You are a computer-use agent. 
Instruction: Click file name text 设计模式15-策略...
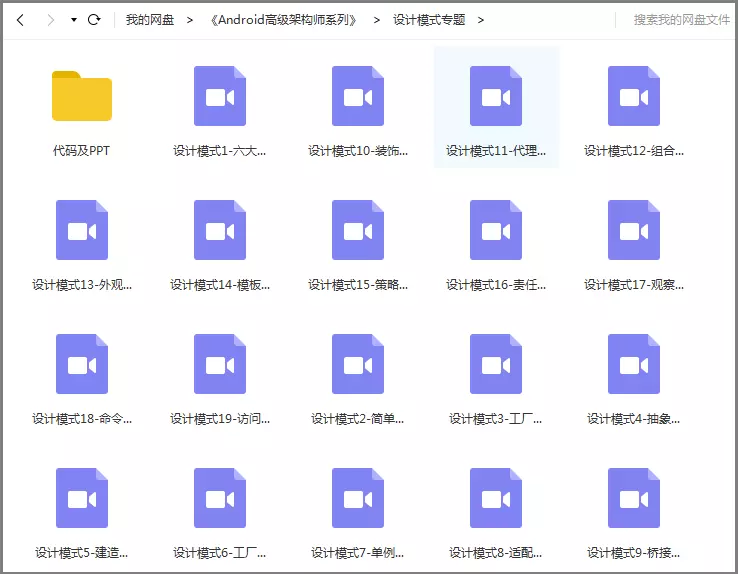point(358,285)
